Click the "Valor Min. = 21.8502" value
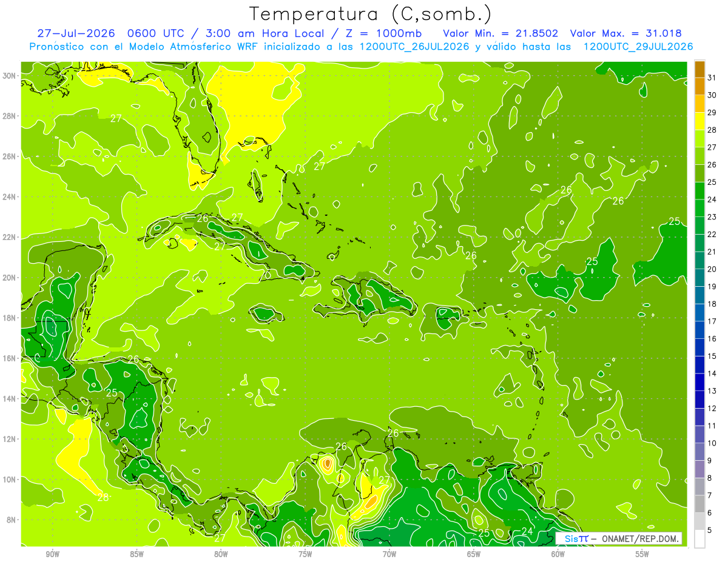This screenshot has width=728, height=562. pyautogui.click(x=500, y=33)
